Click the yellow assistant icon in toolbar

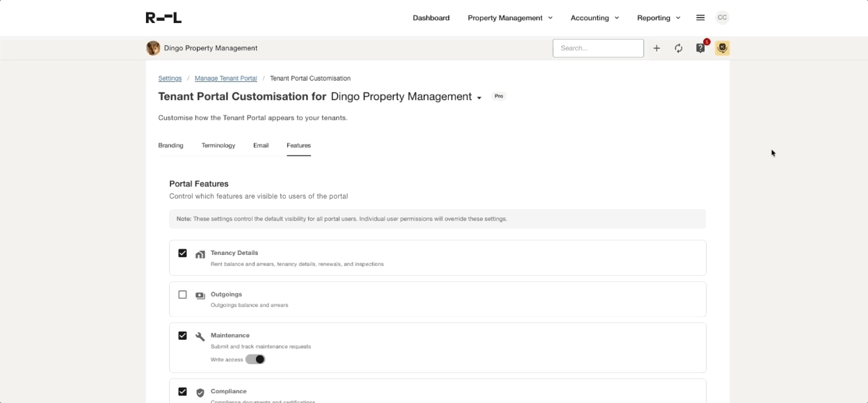(722, 48)
